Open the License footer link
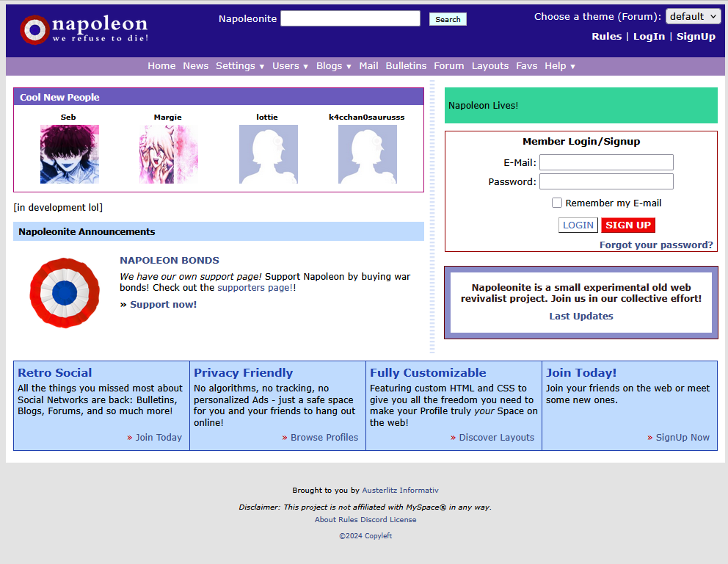The image size is (728, 564). point(403,519)
